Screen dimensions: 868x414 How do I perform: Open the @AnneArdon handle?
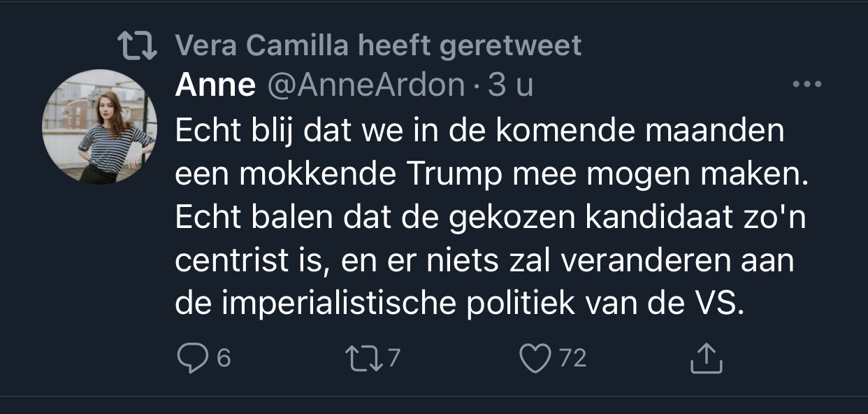click(x=368, y=85)
